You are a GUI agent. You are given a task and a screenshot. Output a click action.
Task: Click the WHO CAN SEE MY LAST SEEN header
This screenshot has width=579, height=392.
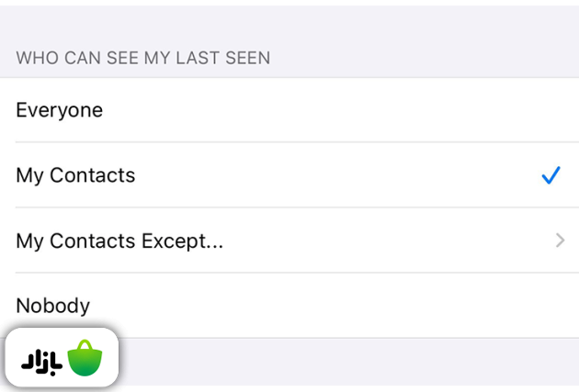[142, 58]
